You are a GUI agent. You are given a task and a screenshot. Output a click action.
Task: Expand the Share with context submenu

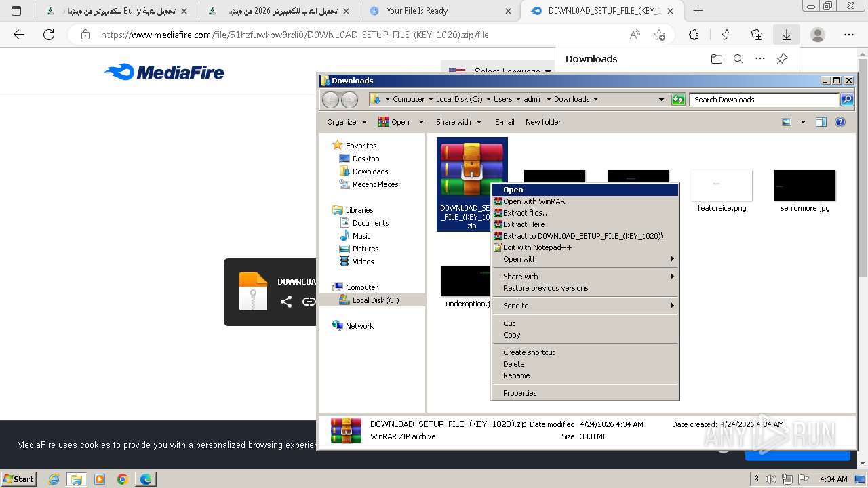(x=585, y=277)
